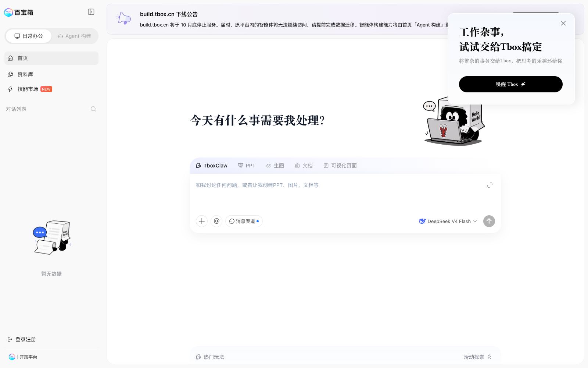Click the build.tbox.cn 下线公告 title
This screenshot has width=588, height=368.
169,14
